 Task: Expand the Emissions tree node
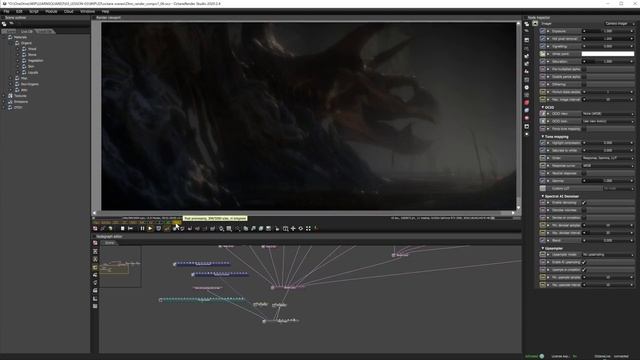[4, 102]
